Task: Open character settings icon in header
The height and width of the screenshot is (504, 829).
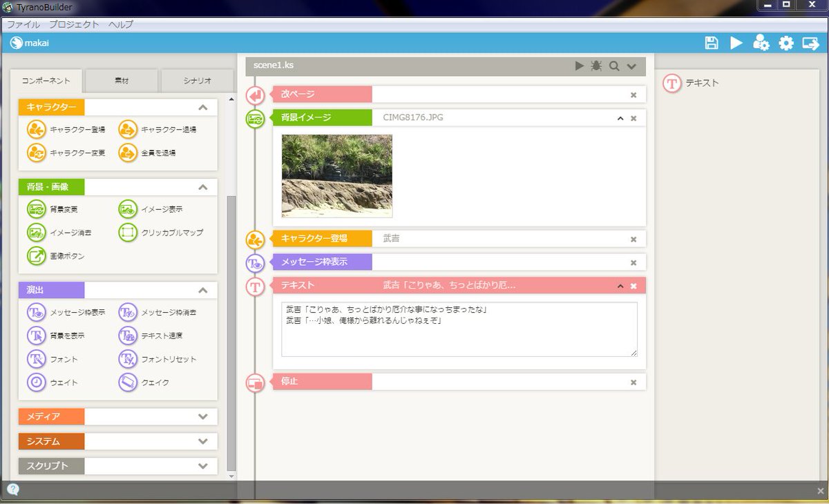Action: tap(761, 43)
